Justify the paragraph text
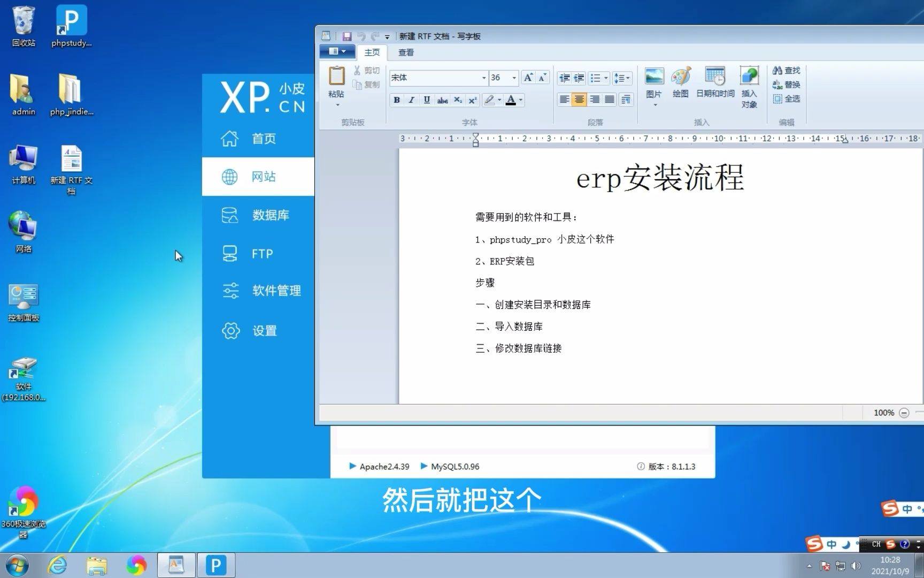 [x=609, y=100]
